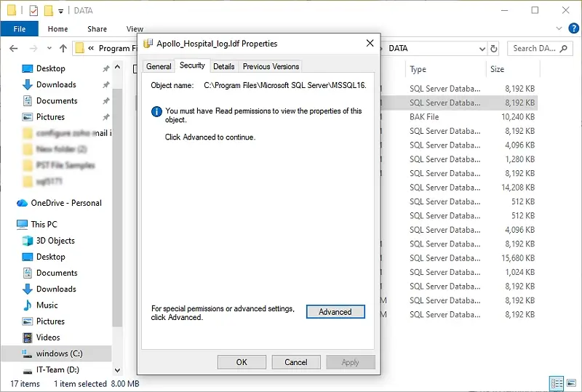Open Downloads under This PC
The height and width of the screenshot is (392, 582).
pyautogui.click(x=56, y=289)
